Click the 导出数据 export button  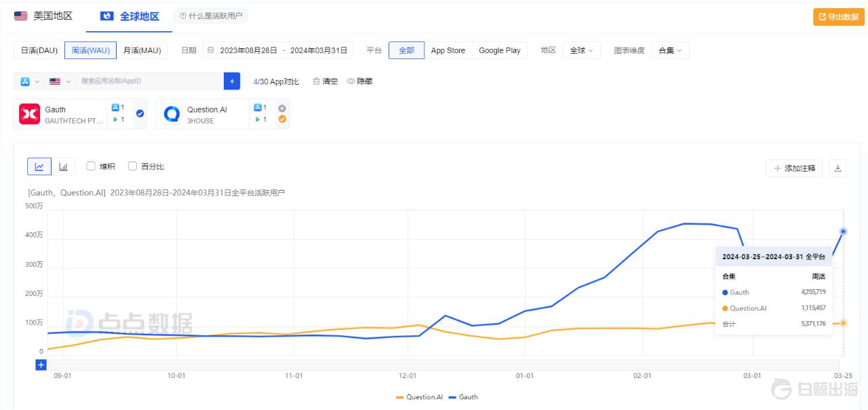click(x=838, y=17)
